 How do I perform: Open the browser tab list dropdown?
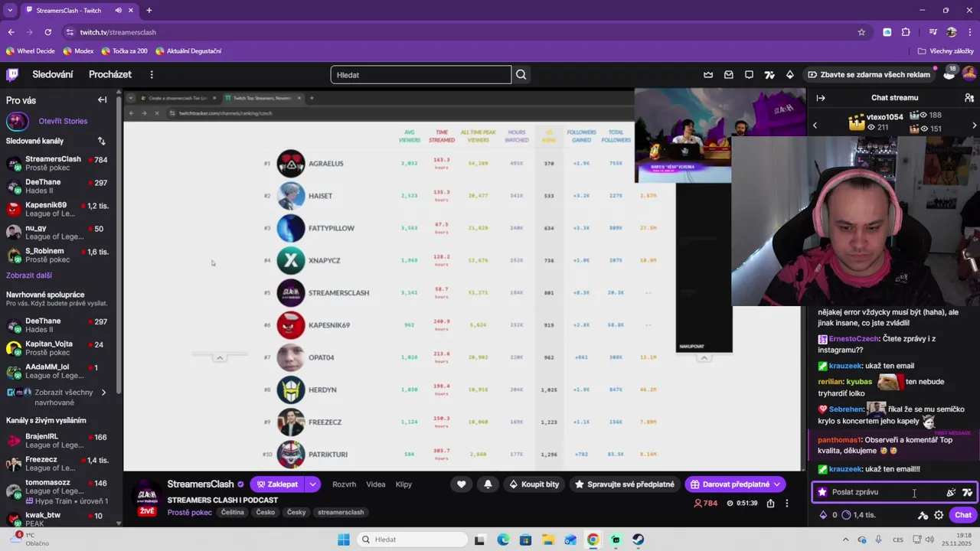tap(10, 11)
